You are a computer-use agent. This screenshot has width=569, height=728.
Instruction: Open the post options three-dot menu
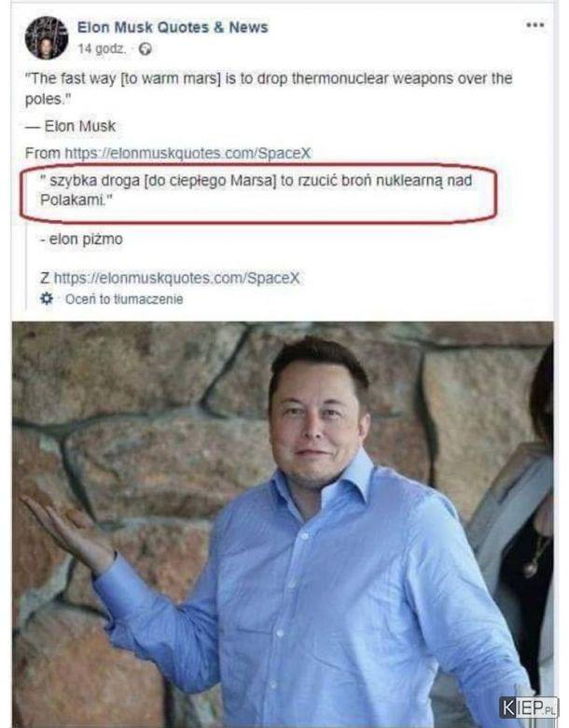click(534, 24)
